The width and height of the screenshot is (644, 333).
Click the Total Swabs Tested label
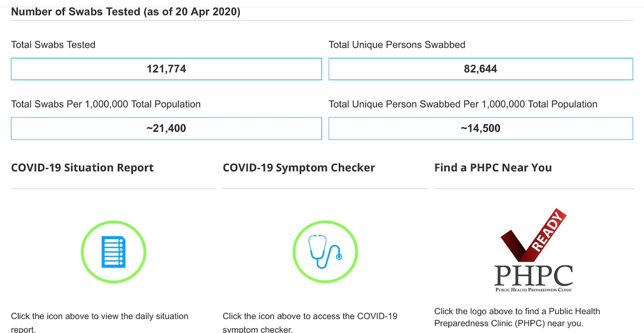(x=53, y=45)
